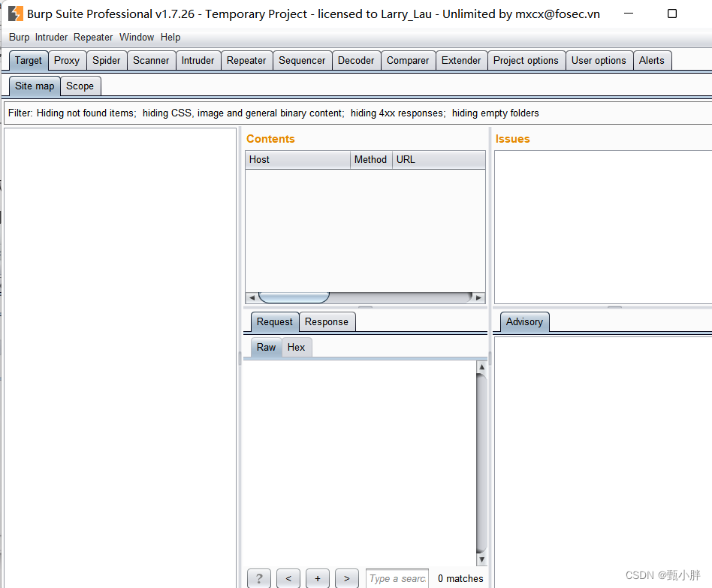Open the Help menu

coord(170,38)
